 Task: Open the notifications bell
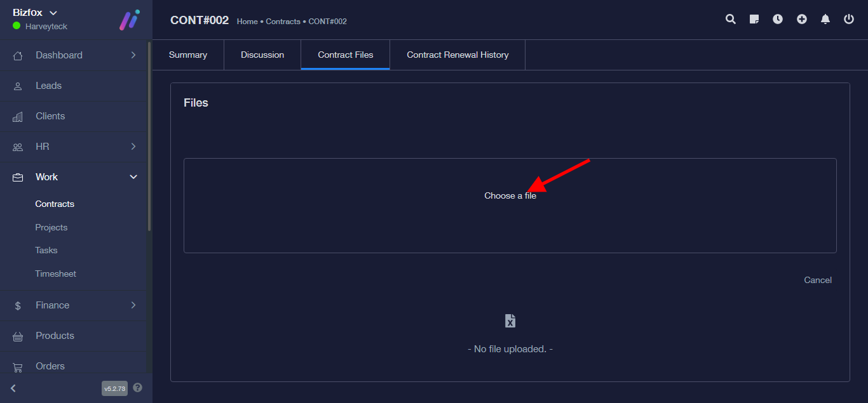(x=825, y=19)
